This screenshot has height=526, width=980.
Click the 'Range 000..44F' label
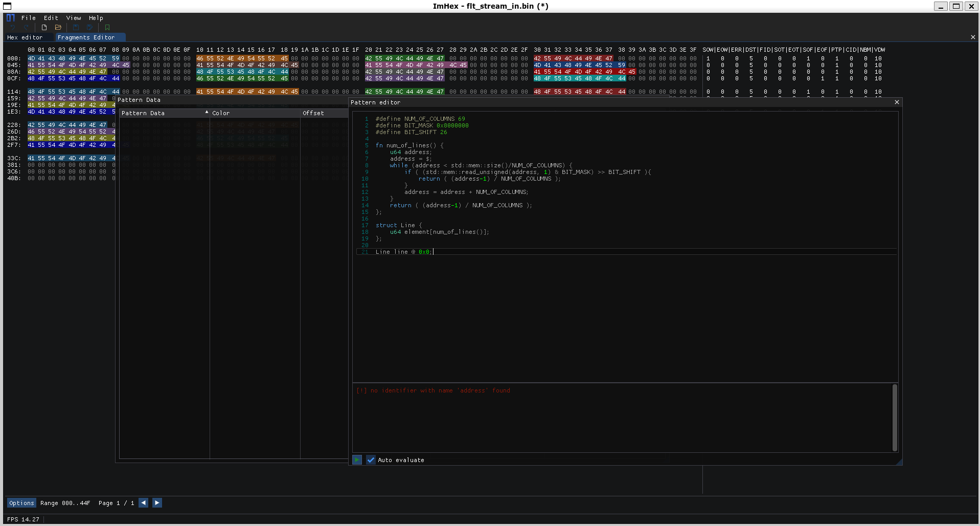65,503
